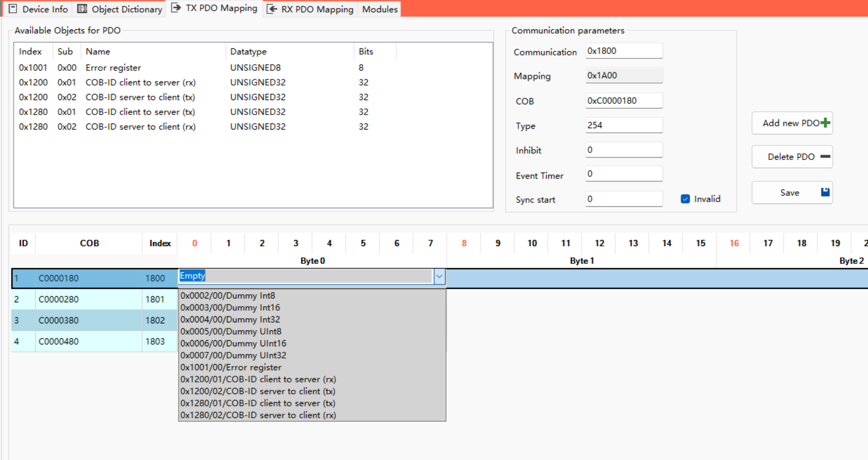The height and width of the screenshot is (460, 868).
Task: Click index cell 1803 in PDO table
Action: 160,341
